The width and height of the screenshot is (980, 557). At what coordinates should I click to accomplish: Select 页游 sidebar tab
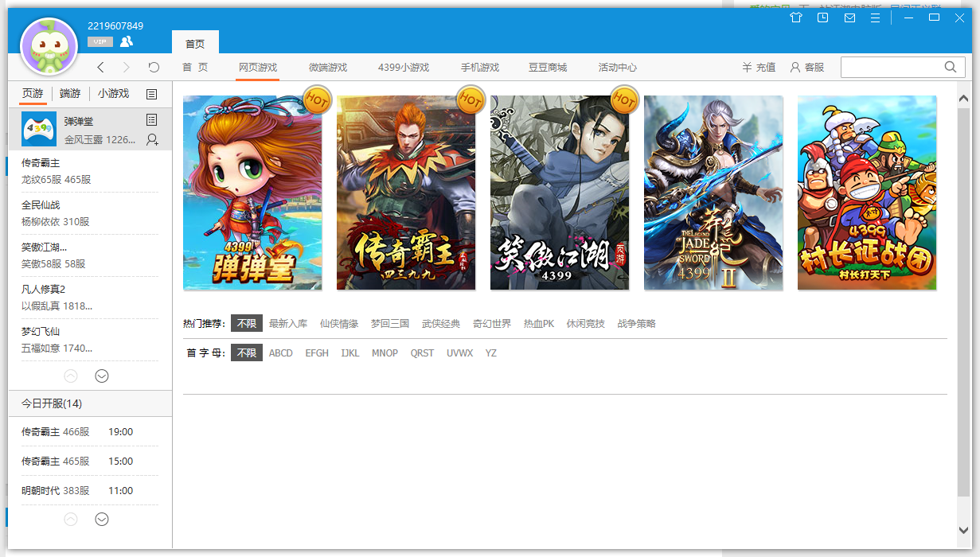click(x=33, y=93)
